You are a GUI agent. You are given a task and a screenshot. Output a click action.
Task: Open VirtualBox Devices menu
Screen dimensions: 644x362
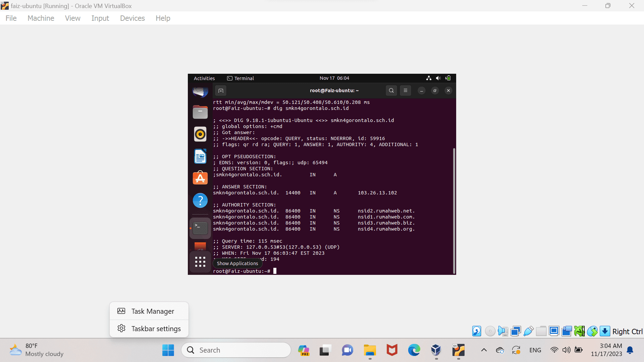click(x=132, y=18)
